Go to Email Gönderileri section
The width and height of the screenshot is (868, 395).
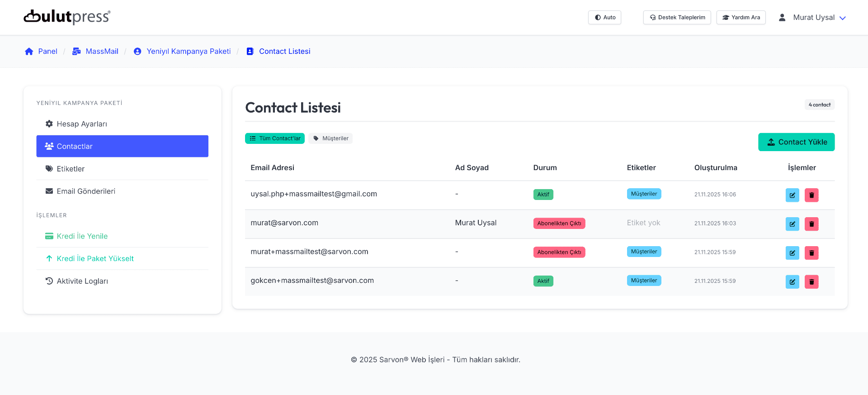pyautogui.click(x=86, y=191)
